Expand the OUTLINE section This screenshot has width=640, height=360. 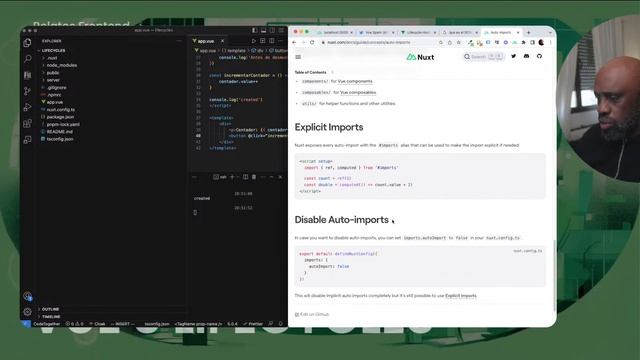point(50,309)
